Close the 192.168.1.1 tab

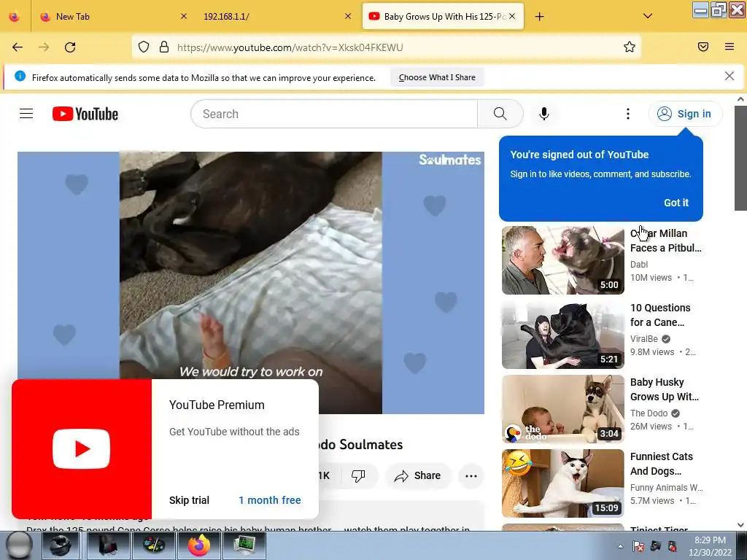(x=348, y=16)
